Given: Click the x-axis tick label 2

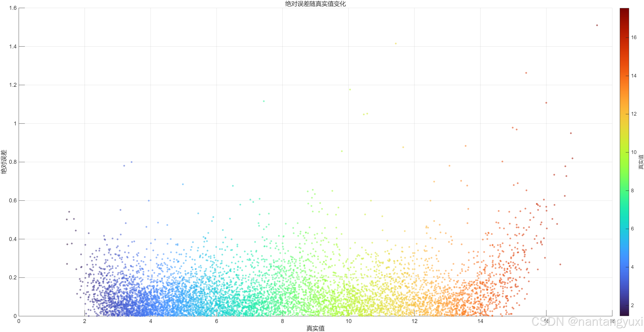Looking at the screenshot, I should [85, 321].
